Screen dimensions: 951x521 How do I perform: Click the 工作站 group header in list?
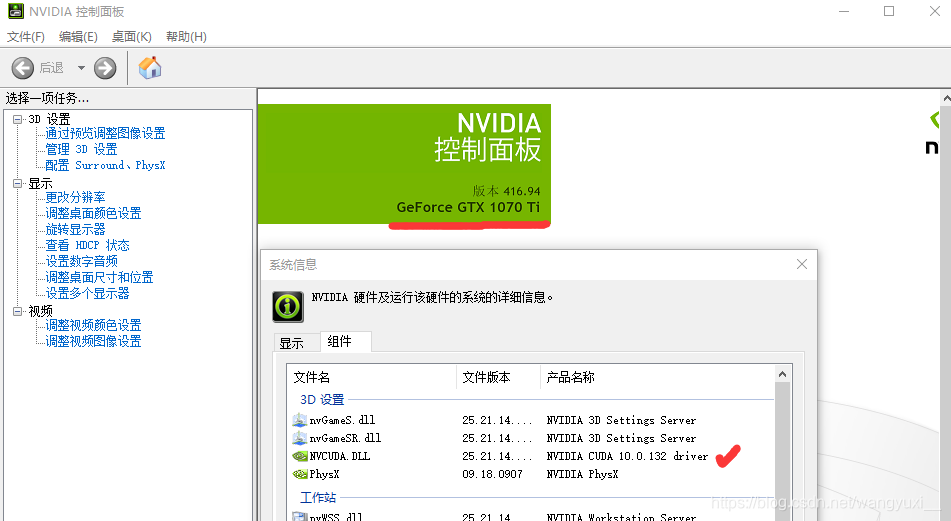coord(318,497)
